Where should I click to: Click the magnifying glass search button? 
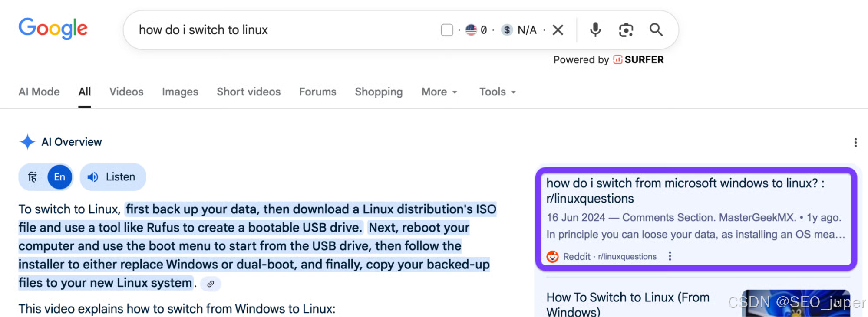pos(656,30)
